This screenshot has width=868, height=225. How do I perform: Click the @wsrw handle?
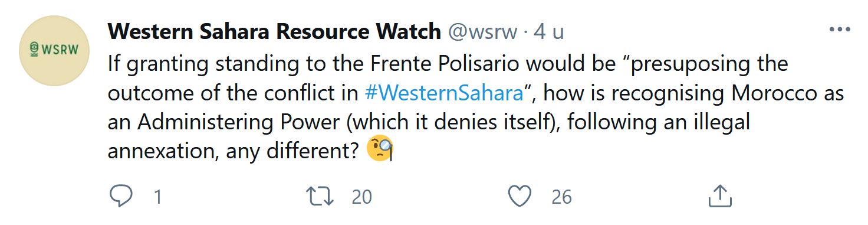pyautogui.click(x=483, y=32)
